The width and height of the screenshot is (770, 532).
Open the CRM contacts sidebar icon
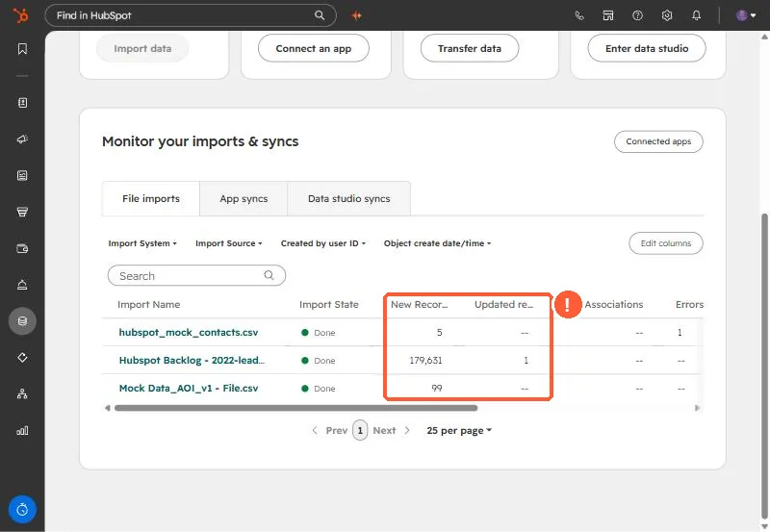(x=22, y=103)
